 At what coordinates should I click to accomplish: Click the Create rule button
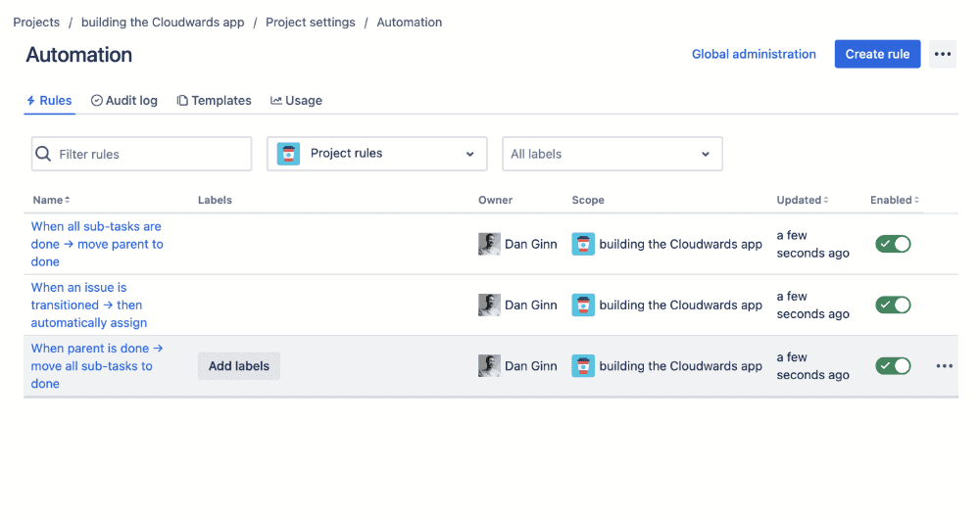click(877, 54)
